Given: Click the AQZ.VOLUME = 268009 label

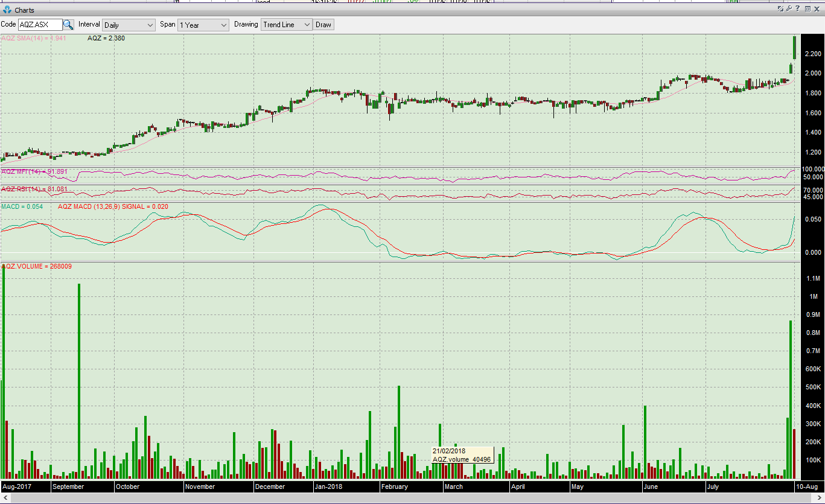Looking at the screenshot, I should (x=37, y=266).
